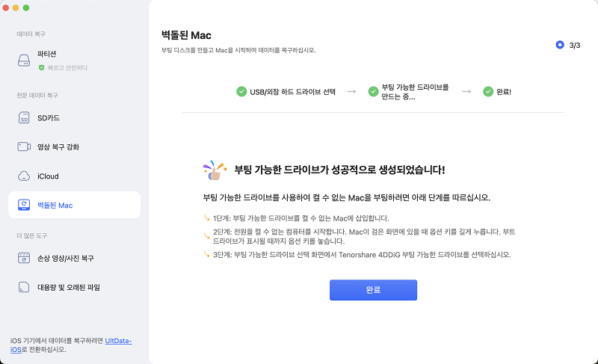The height and width of the screenshot is (364, 598).
Task: Open 손상 영상/사진 복구 icon
Action: (x=24, y=258)
